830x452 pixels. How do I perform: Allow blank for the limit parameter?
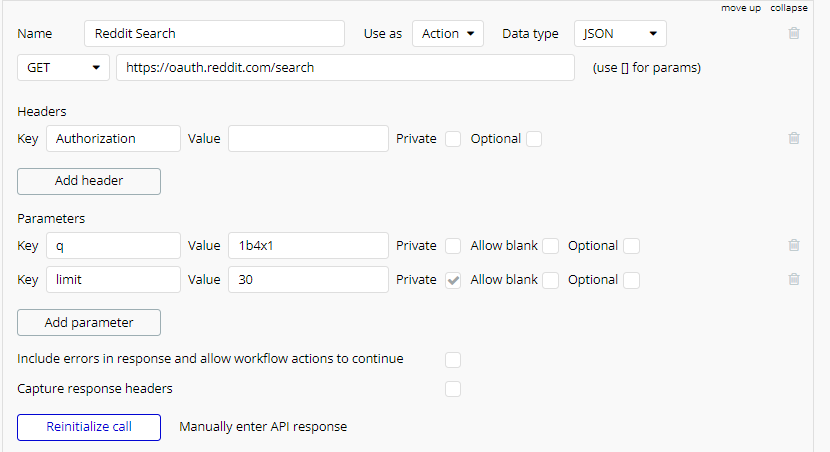[550, 280]
